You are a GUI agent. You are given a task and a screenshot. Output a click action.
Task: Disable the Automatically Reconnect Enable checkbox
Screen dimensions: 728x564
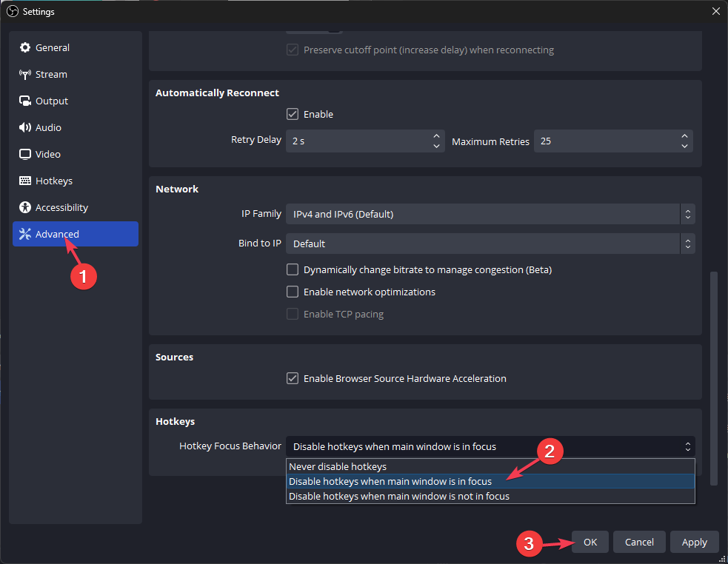[293, 115]
